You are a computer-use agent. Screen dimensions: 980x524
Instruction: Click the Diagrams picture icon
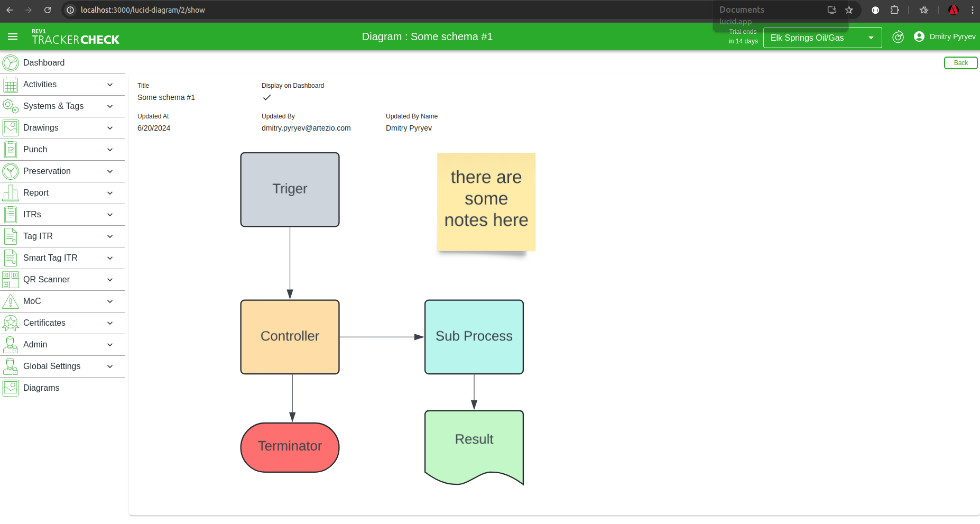(x=11, y=388)
